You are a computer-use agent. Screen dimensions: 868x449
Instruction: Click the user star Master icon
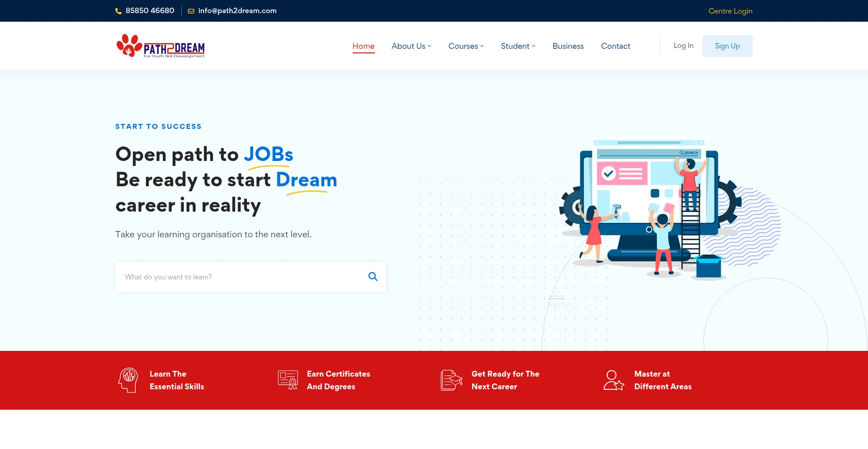[x=613, y=380]
